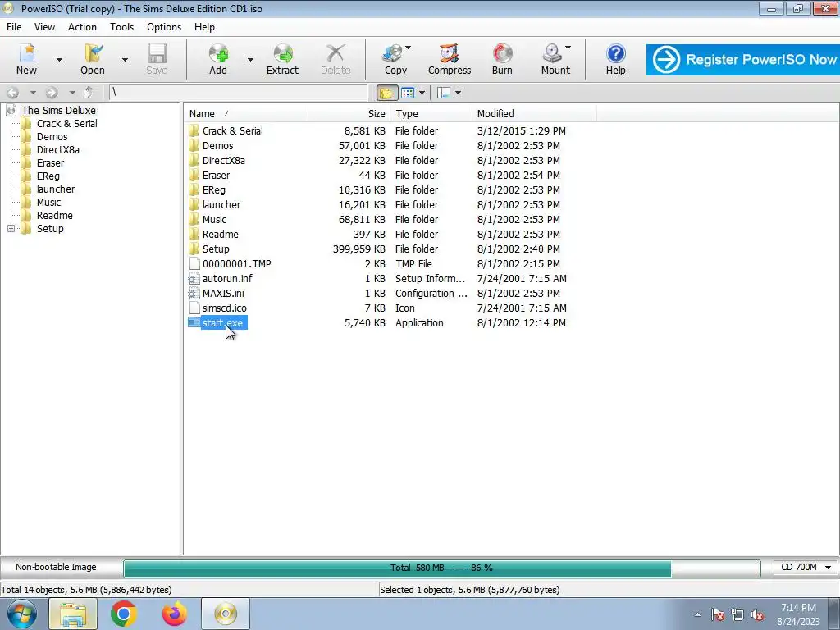Screen dimensions: 840x630
Task: Open the Open button dropdown arrow
Action: [125, 59]
